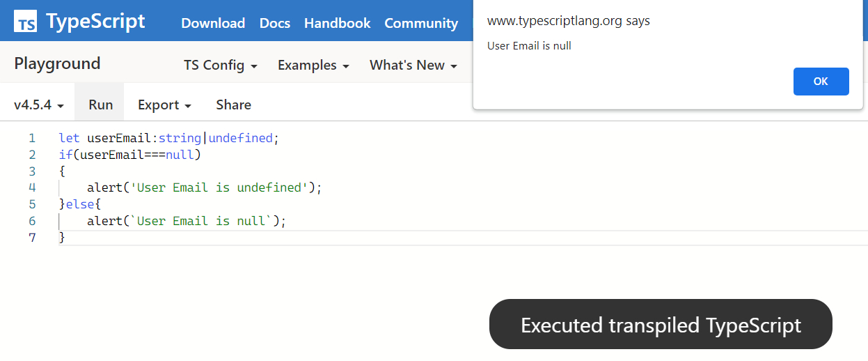Click OK in the alert dialog
The image size is (868, 361).
821,82
